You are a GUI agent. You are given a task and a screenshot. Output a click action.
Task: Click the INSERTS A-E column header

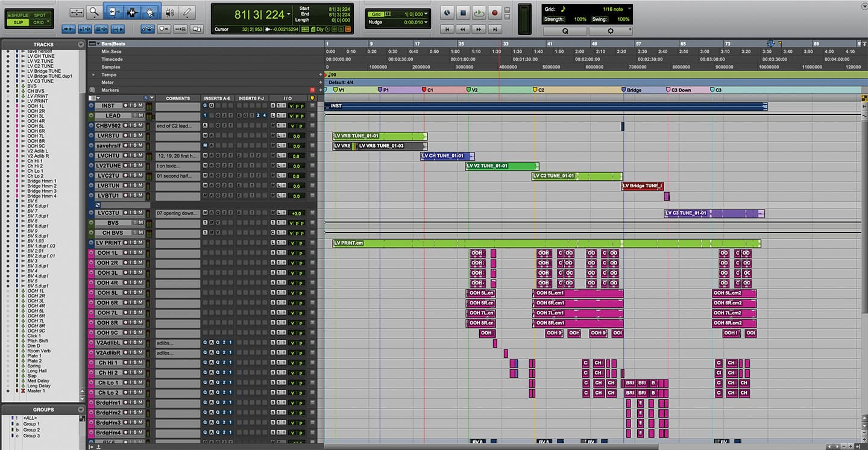218,98
